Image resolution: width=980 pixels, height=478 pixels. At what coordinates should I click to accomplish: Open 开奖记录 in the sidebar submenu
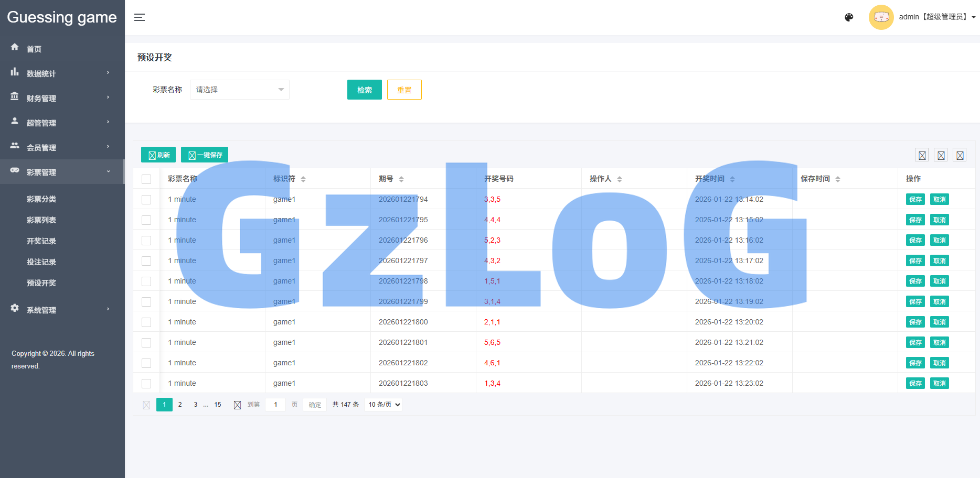pyautogui.click(x=41, y=241)
